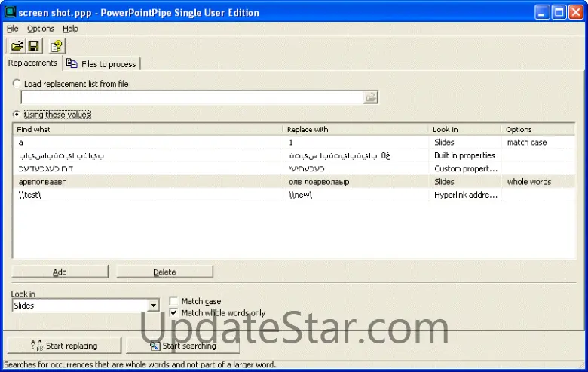The width and height of the screenshot is (588, 372).
Task: Close the PowerPointPipe window
Action: tap(576, 12)
